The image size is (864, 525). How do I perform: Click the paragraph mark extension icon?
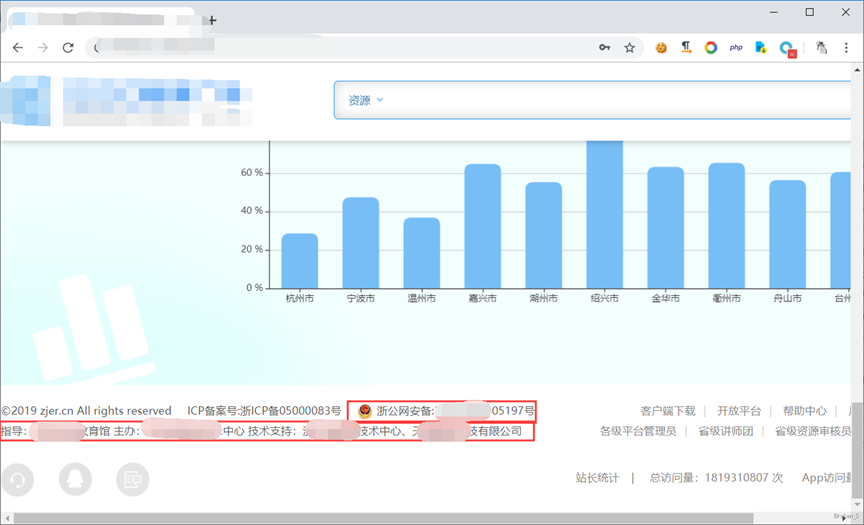point(686,47)
